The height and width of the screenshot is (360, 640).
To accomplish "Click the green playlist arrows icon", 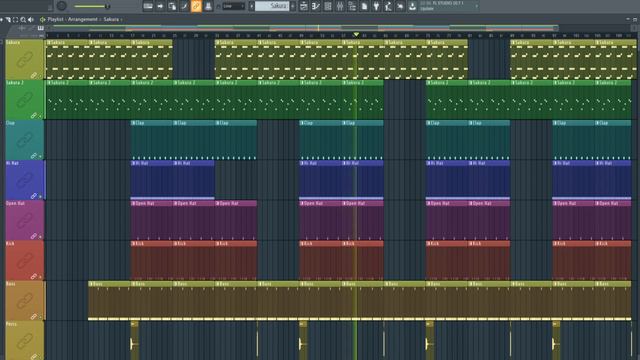I will click(x=42, y=19).
